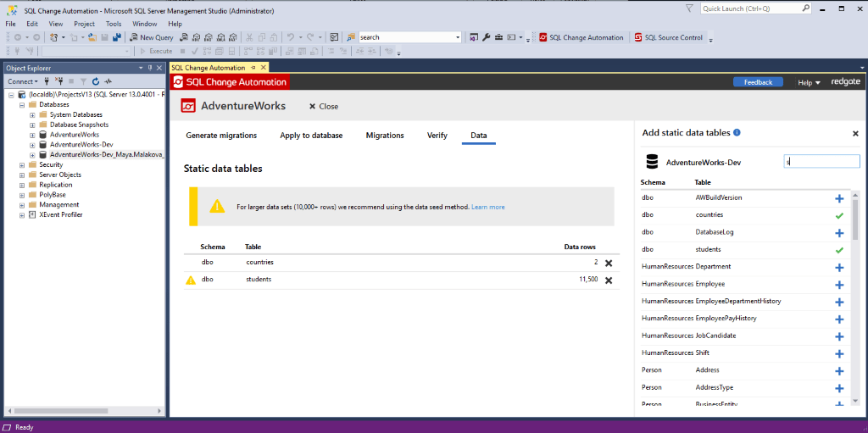This screenshot has width=868, height=433.
Task: Click the info icon beside Add static data tables
Action: pos(737,133)
